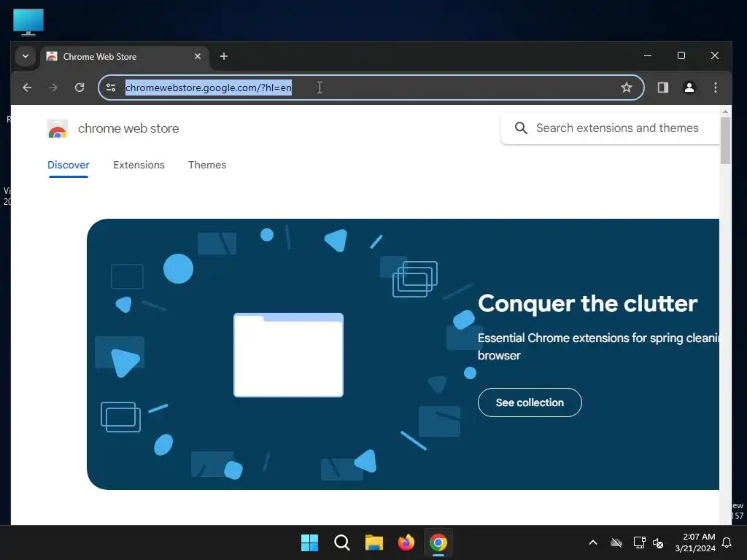Click the page vertical scrollbar thumb
Image resolution: width=747 pixels, height=560 pixels.
tap(725, 141)
